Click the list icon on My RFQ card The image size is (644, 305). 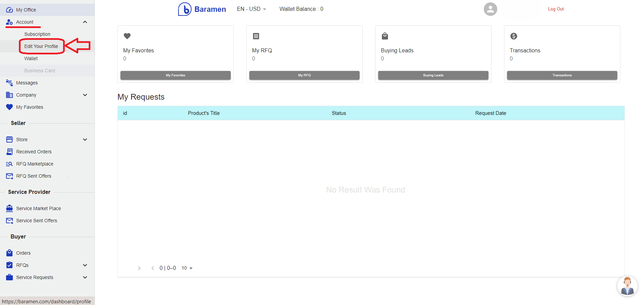point(256,36)
